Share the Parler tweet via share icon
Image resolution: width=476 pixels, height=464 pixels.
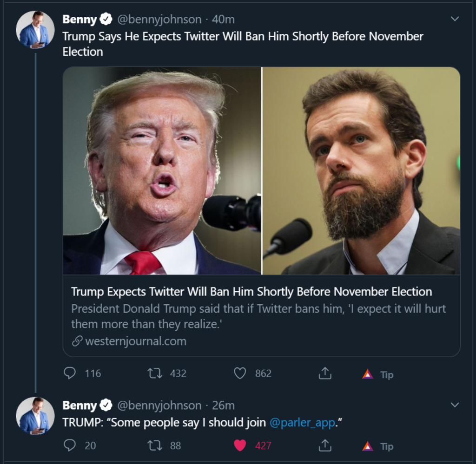[324, 445]
